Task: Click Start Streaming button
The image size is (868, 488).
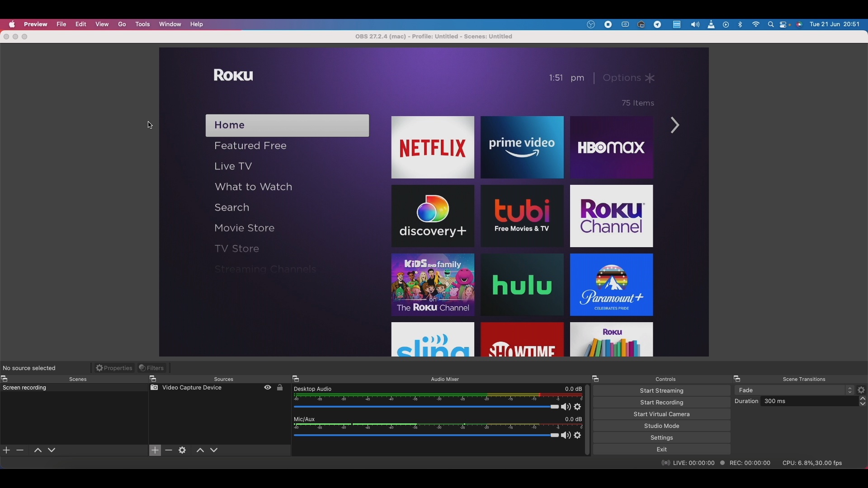Action: coord(662,391)
